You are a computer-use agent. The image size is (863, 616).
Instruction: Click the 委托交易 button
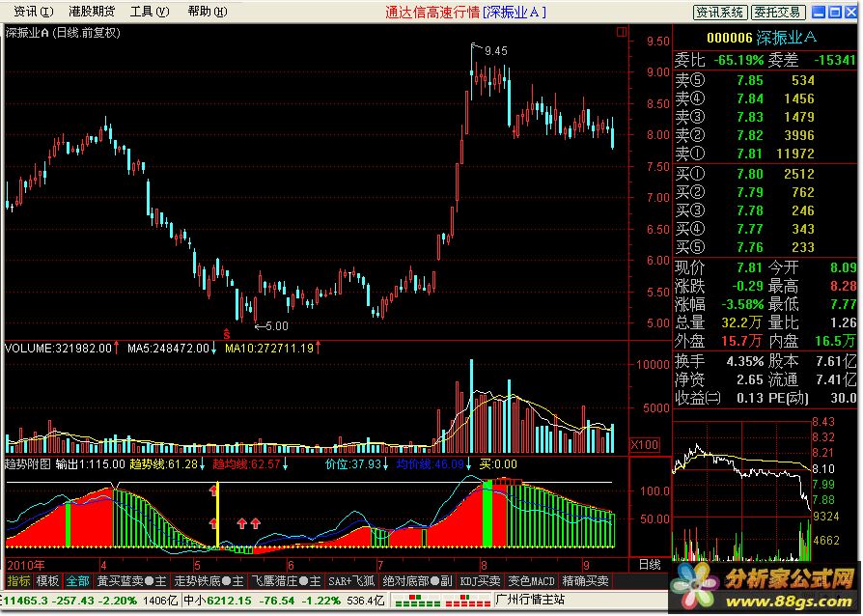tap(779, 13)
